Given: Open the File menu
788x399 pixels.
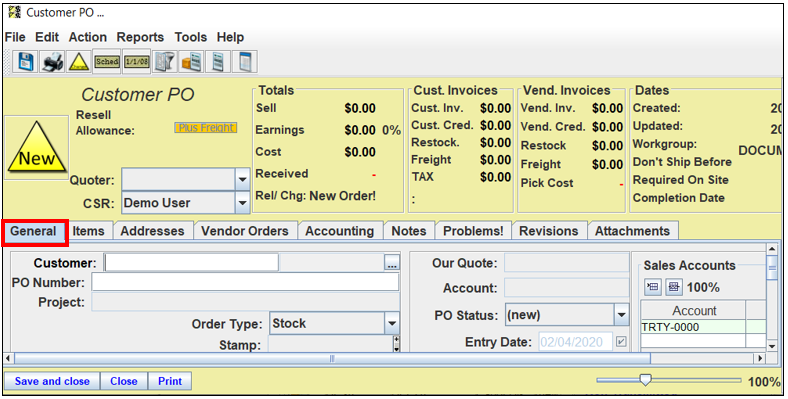Looking at the screenshot, I should click(x=15, y=37).
